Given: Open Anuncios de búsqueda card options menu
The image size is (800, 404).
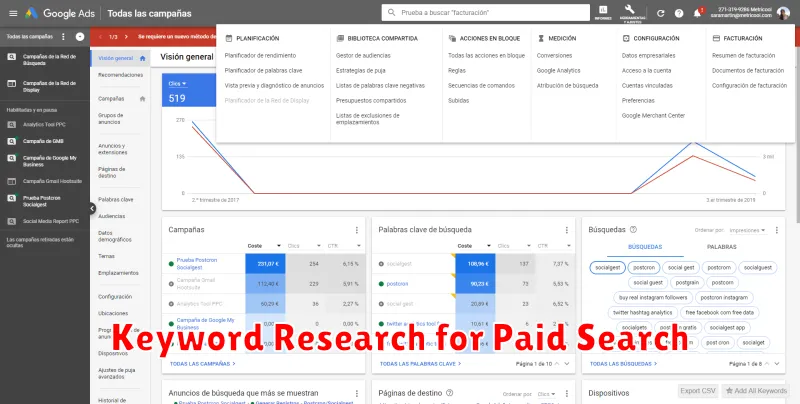Looking at the screenshot, I should pos(357,393).
